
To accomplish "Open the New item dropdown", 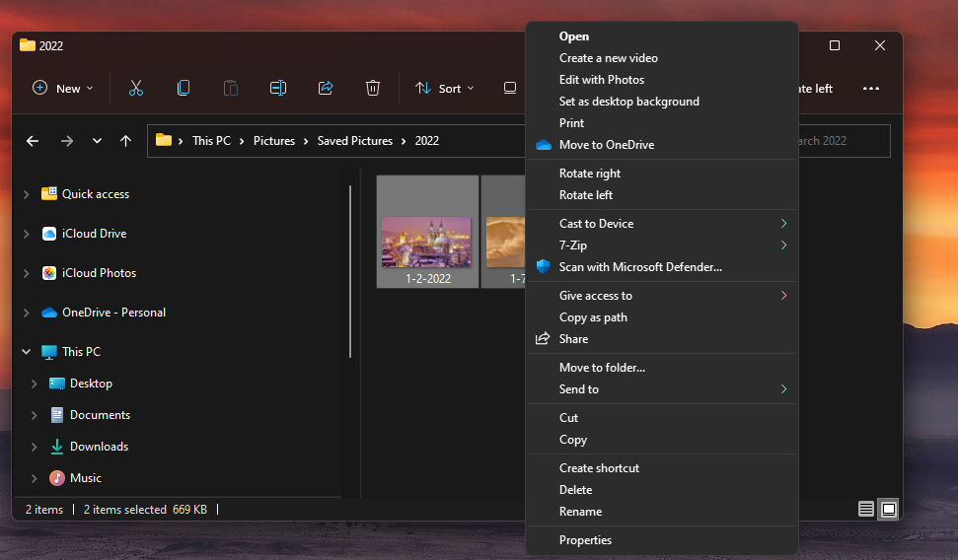I will [62, 88].
